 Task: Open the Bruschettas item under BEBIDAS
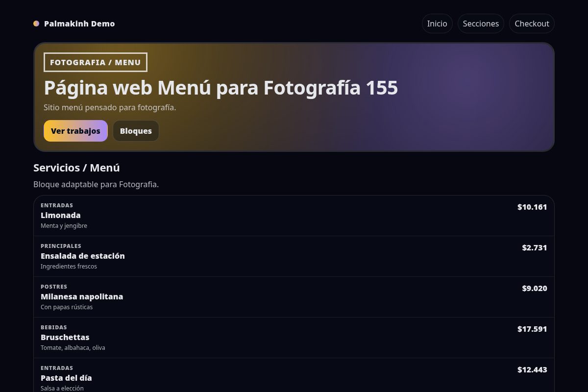pos(65,337)
